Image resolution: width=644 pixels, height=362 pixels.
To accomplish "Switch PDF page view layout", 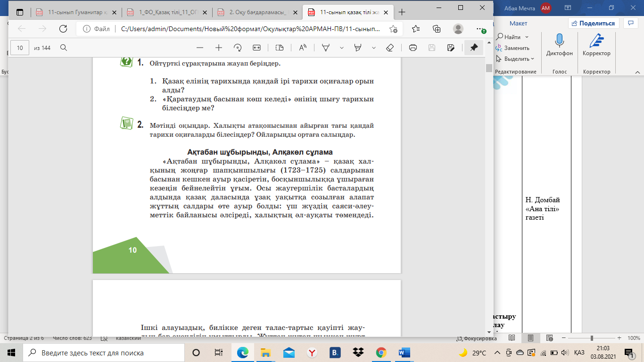I will tap(279, 48).
